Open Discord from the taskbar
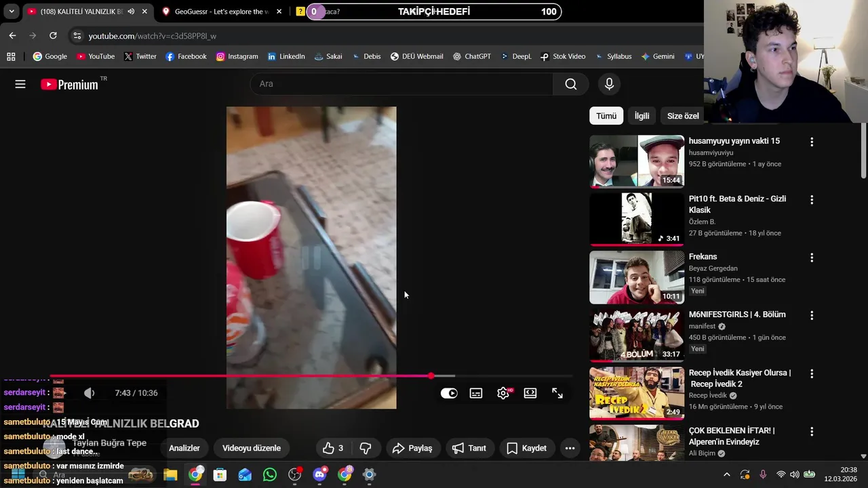The height and width of the screenshot is (488, 868). click(319, 474)
